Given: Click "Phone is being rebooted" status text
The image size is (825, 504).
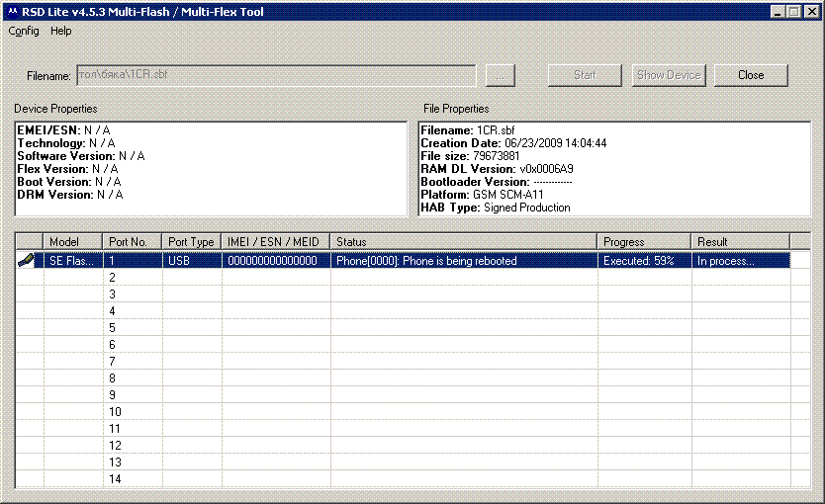Looking at the screenshot, I should click(459, 261).
